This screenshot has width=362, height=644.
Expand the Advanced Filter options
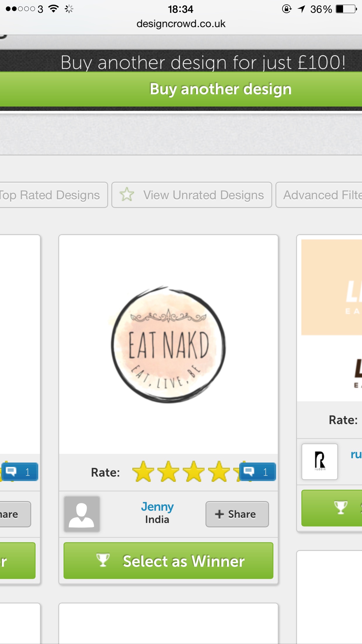[321, 195]
